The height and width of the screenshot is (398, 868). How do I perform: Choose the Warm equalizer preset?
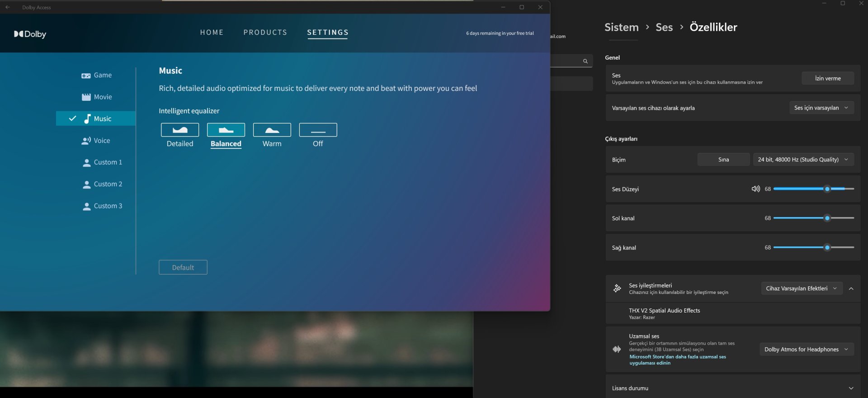point(272,130)
